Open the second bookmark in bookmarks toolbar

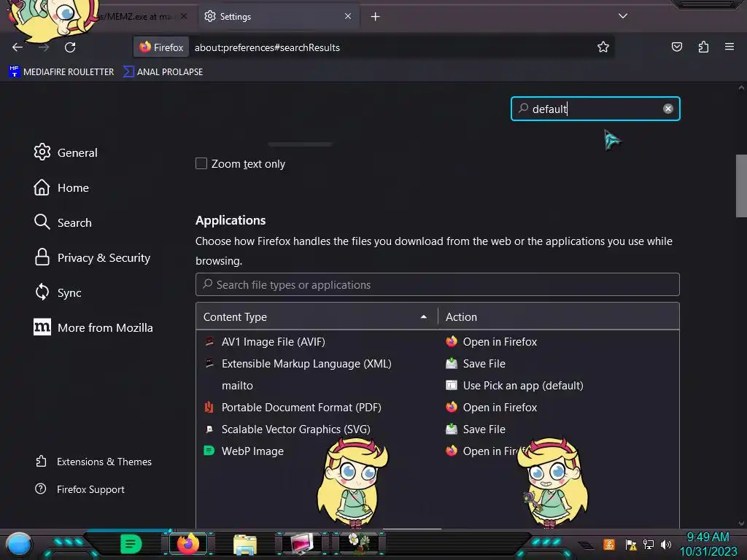[163, 72]
